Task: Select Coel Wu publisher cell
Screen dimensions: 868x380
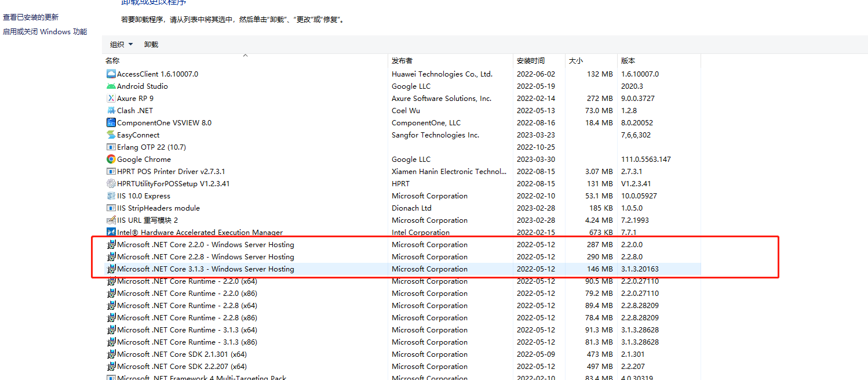Action: pos(406,110)
